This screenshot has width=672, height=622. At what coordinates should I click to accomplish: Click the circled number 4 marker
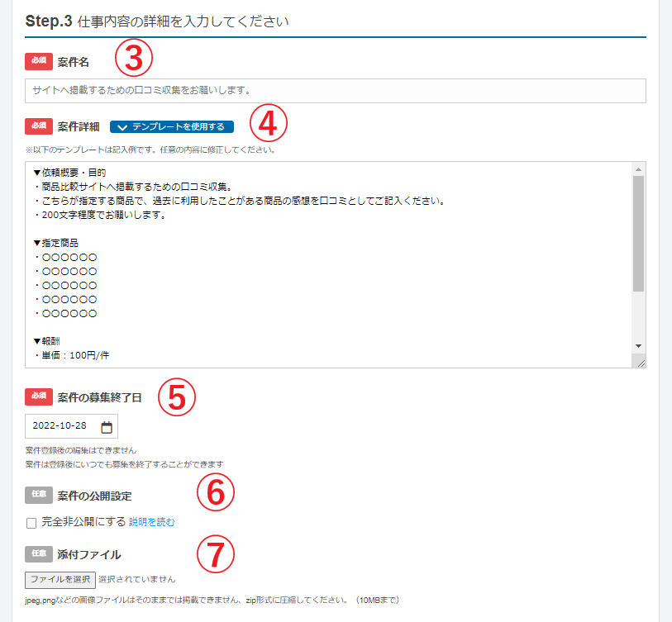pos(268,124)
